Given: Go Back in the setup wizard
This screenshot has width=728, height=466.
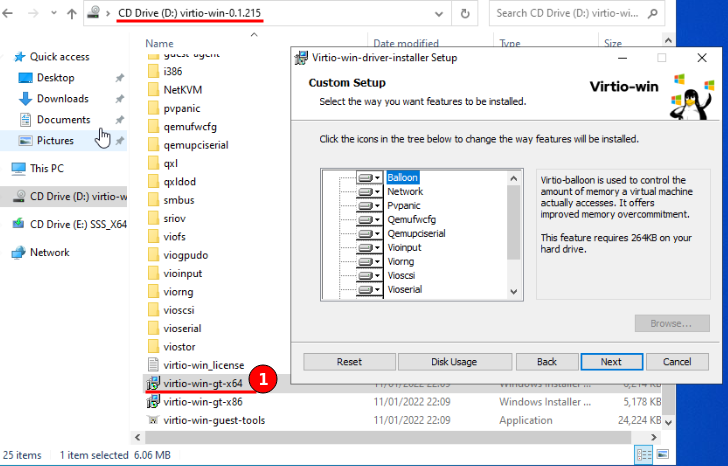Looking at the screenshot, I should point(547,362).
